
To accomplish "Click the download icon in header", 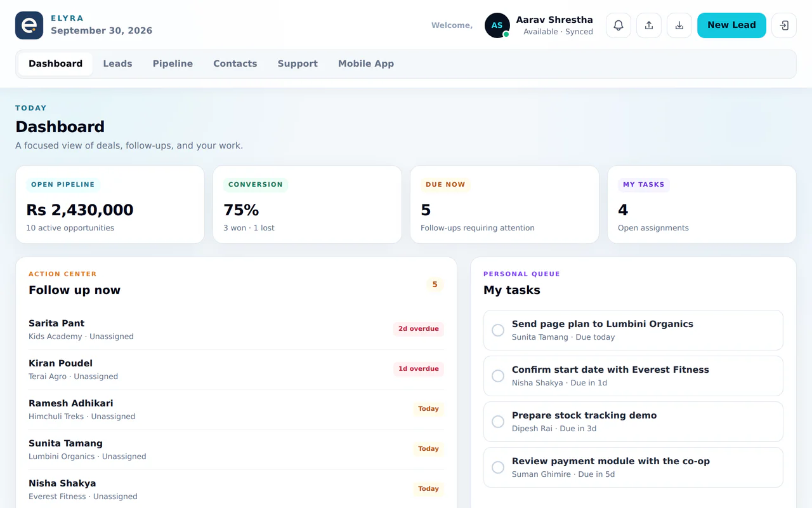I will click(679, 25).
